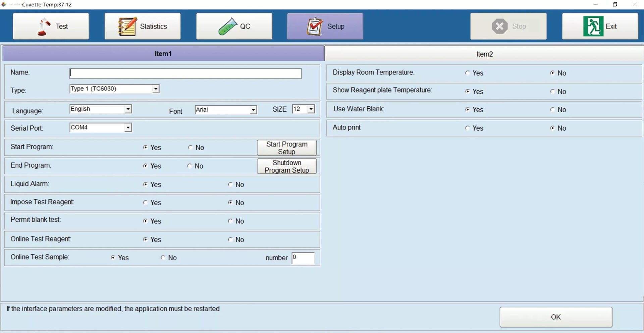
Task: Click the Start Program Setup button
Action: (287, 148)
